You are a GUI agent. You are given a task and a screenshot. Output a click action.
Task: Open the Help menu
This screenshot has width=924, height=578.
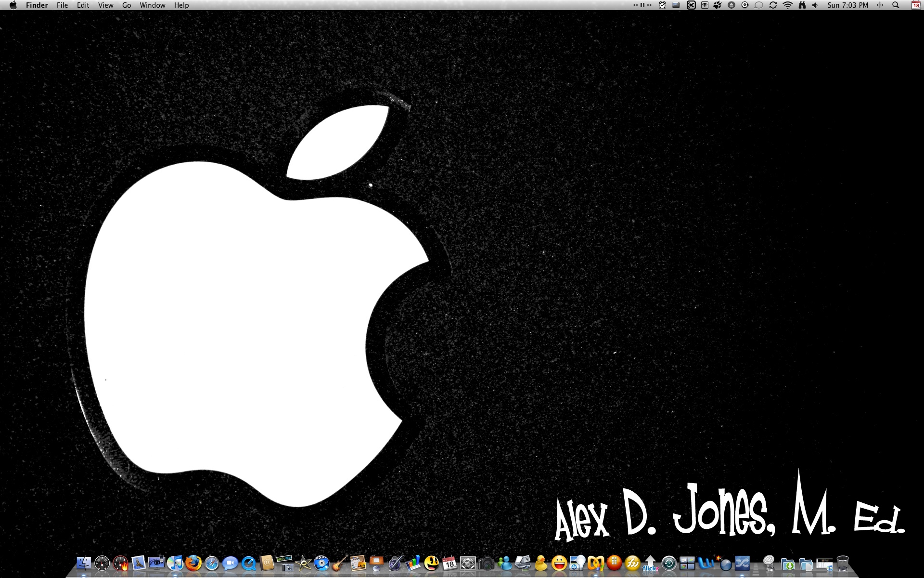coord(181,5)
